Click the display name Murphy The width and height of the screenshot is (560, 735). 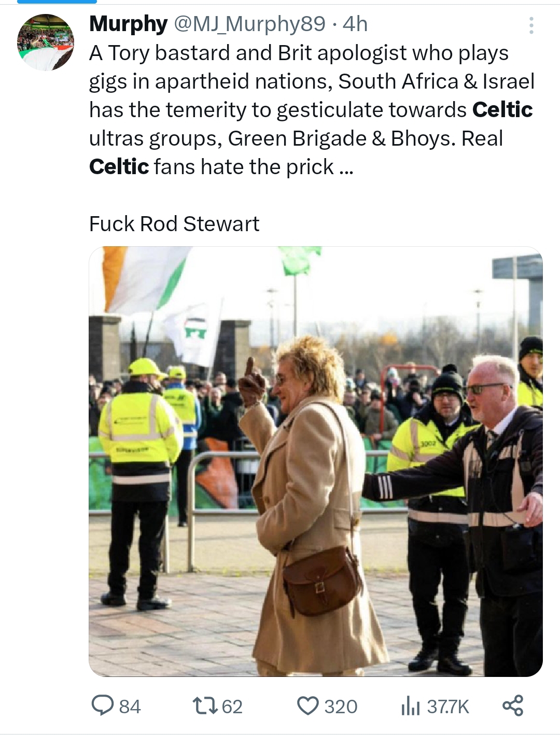click(128, 24)
